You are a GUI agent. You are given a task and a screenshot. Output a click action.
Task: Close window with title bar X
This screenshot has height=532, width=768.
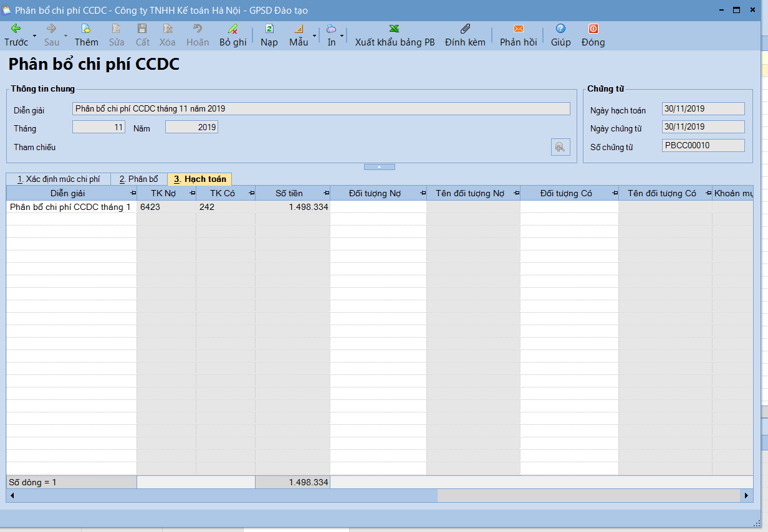751,10
